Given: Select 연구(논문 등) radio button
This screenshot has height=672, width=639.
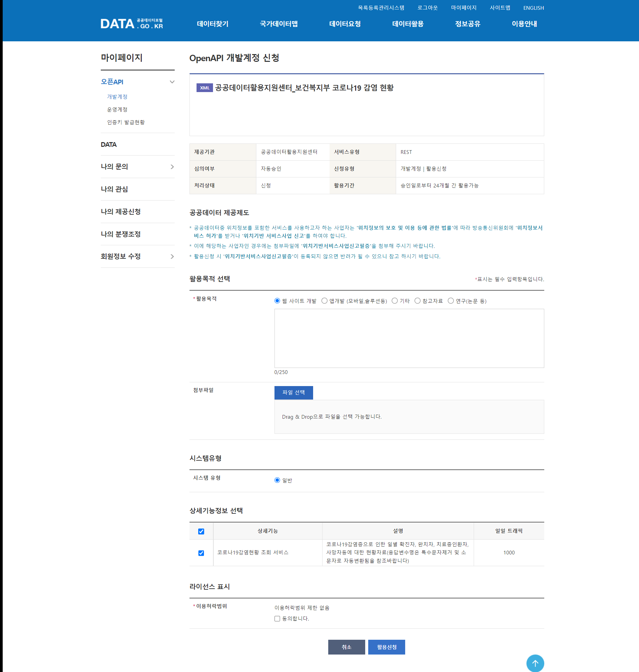Looking at the screenshot, I should [x=451, y=300].
